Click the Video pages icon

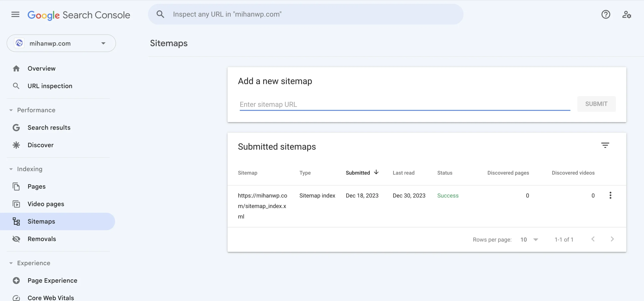tap(16, 204)
